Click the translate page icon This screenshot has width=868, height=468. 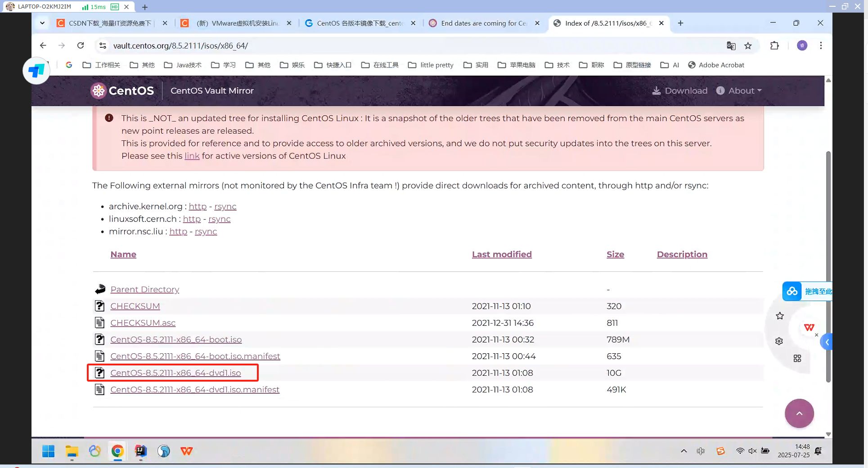(x=731, y=45)
